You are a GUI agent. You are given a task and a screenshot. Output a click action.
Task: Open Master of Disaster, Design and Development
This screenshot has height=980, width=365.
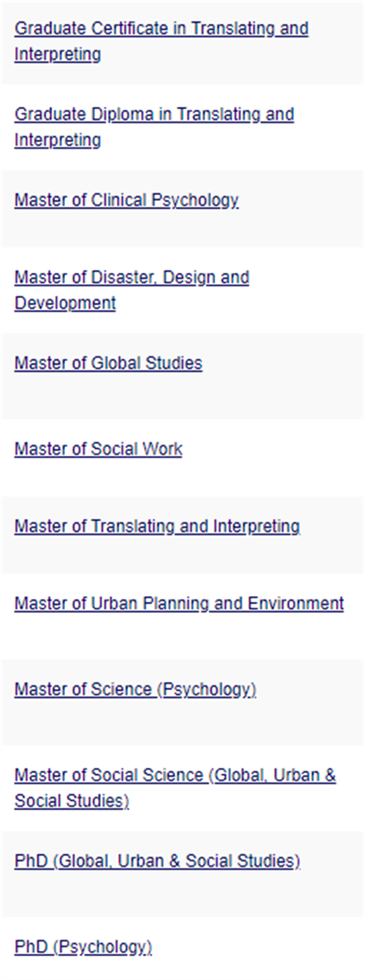(131, 290)
